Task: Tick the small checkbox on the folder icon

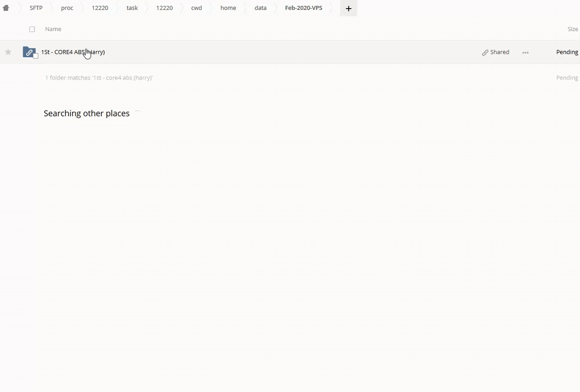Action: coord(36,56)
